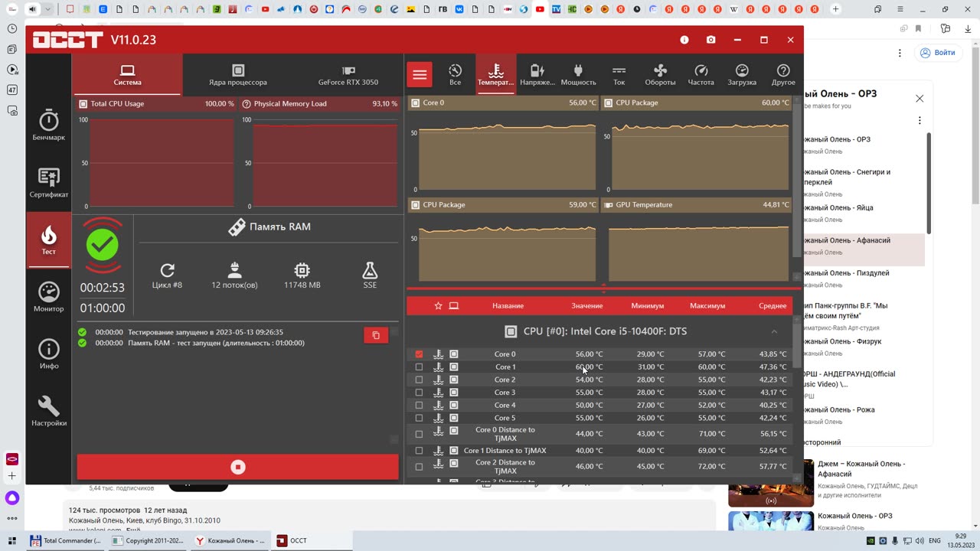The height and width of the screenshot is (551, 980).
Task: Switch to the Система tab
Action: click(127, 74)
